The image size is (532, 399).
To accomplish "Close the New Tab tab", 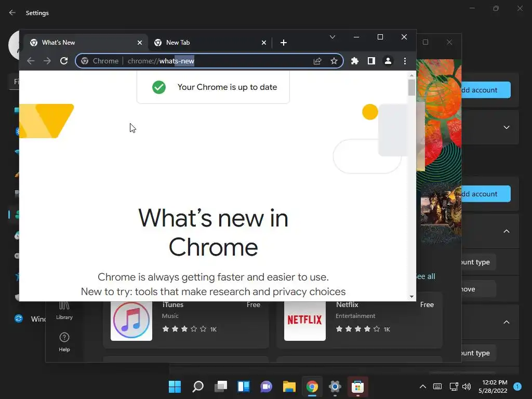I will [x=264, y=43].
